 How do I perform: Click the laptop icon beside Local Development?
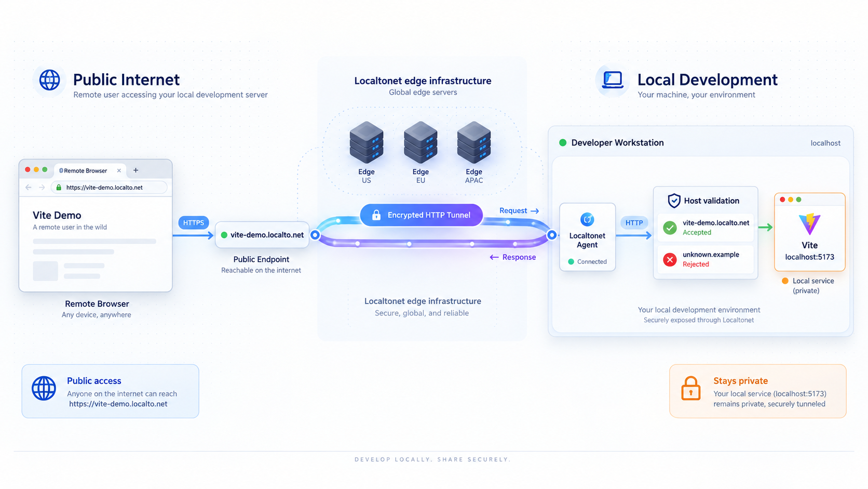click(613, 80)
